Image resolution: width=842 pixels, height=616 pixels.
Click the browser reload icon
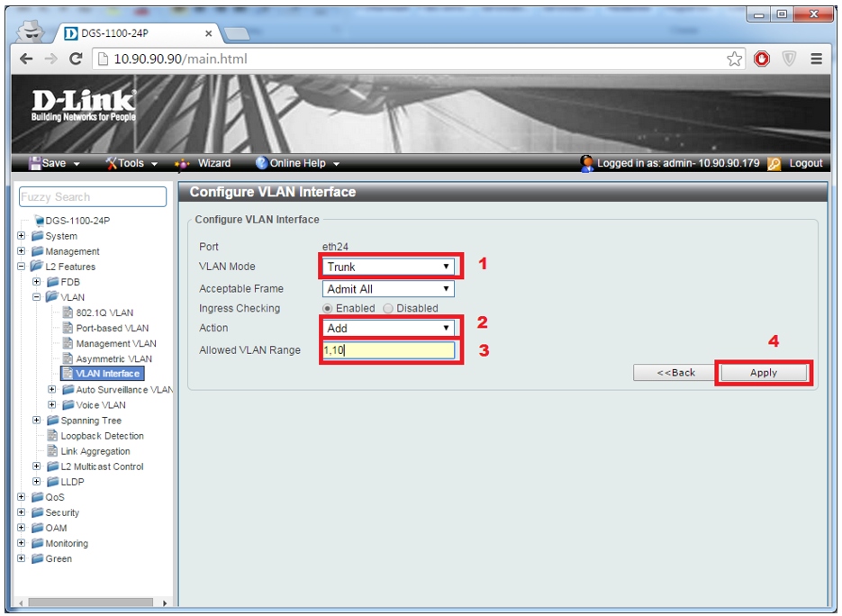(76, 59)
